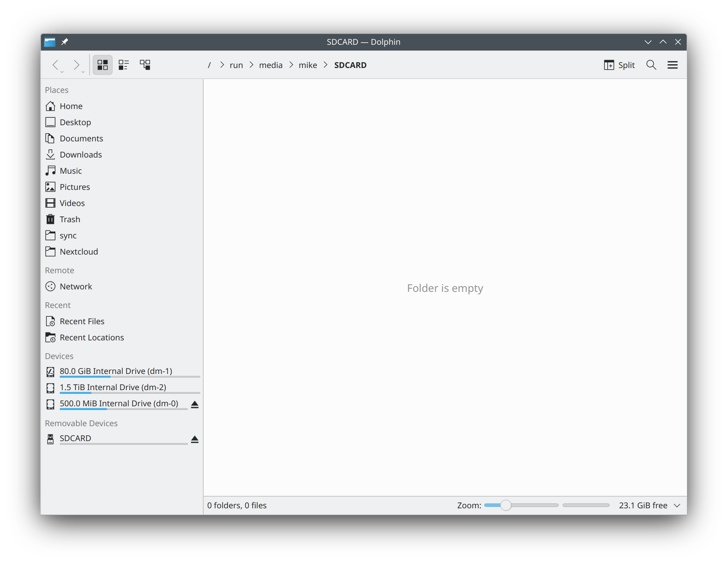Expand chevron after 'run' in breadcrumb

tap(251, 65)
